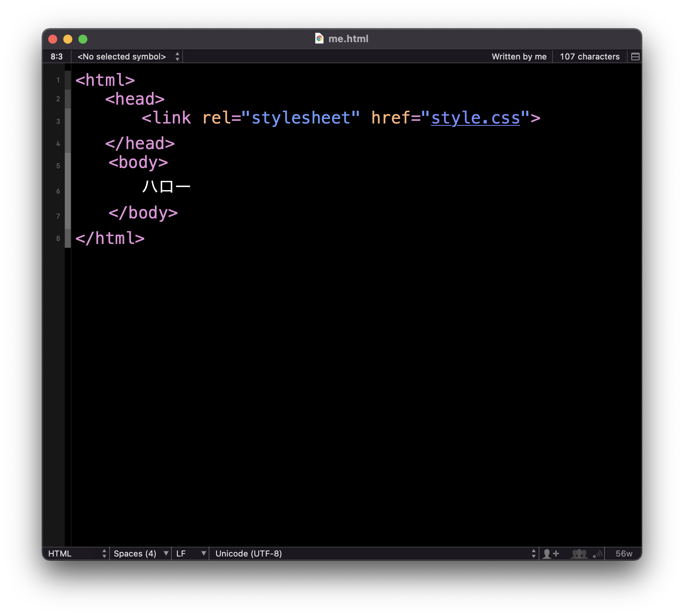Click the Japanese text ハロー

pyautogui.click(x=166, y=186)
